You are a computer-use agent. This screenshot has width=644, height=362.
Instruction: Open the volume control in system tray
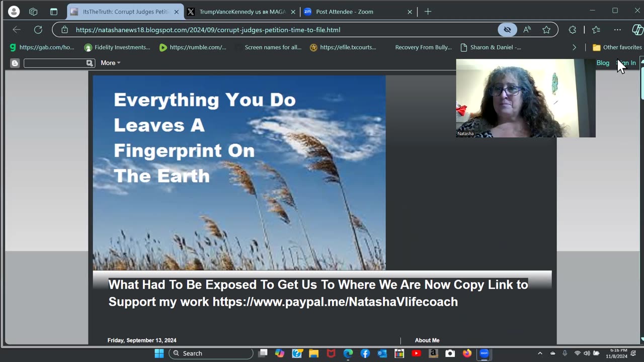pos(587,353)
